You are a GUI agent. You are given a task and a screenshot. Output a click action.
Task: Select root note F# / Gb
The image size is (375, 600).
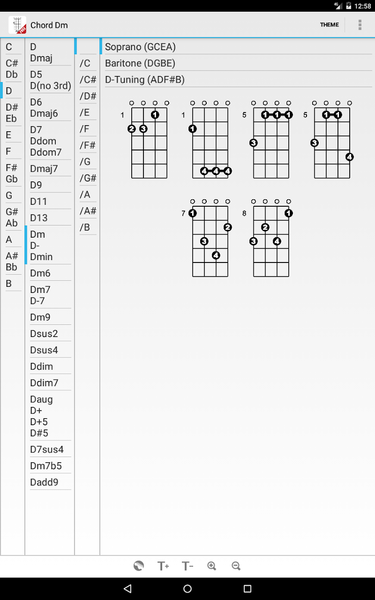pyautogui.click(x=13, y=173)
